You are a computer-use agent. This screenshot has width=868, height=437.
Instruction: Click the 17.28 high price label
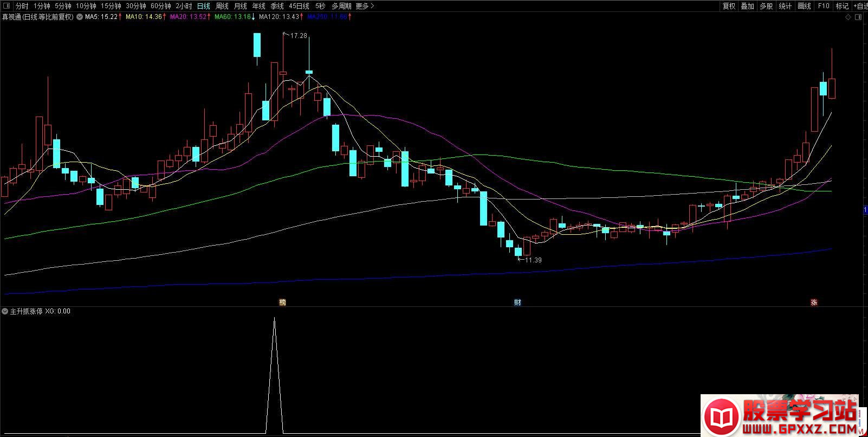point(299,36)
